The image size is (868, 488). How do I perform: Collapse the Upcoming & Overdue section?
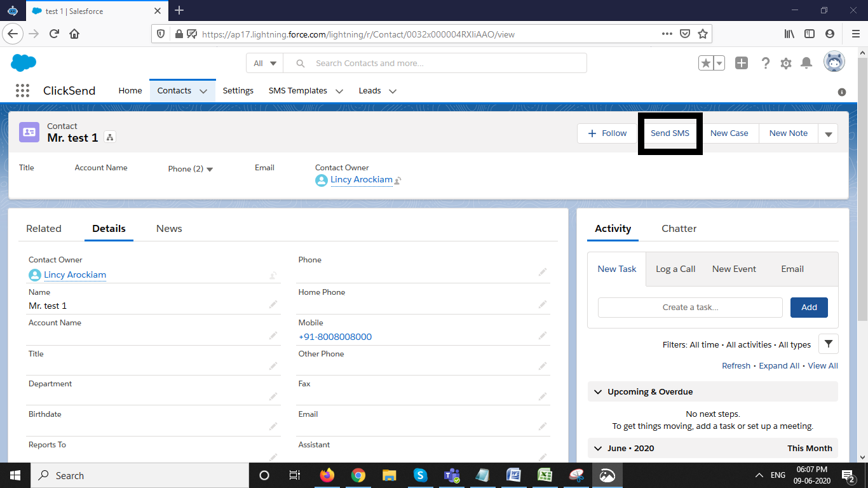click(597, 391)
